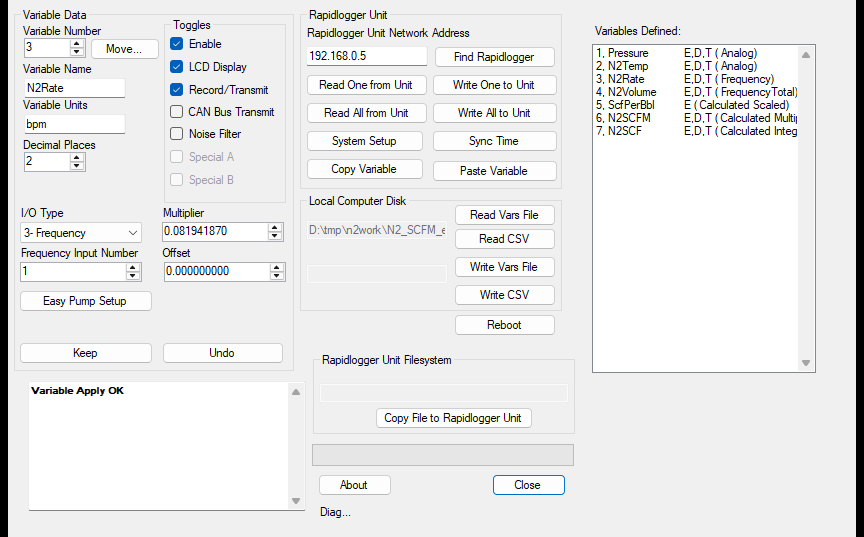Click Variables Defined list scroll down arrow

(806, 362)
